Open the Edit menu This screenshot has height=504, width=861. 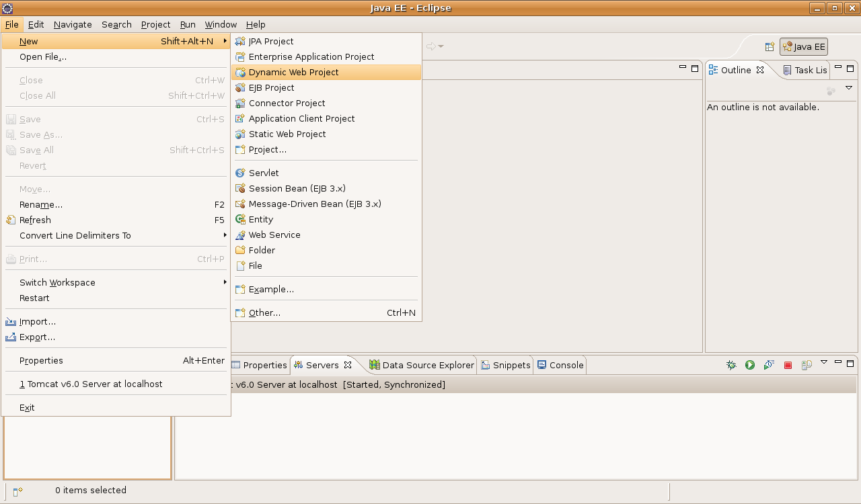point(36,24)
